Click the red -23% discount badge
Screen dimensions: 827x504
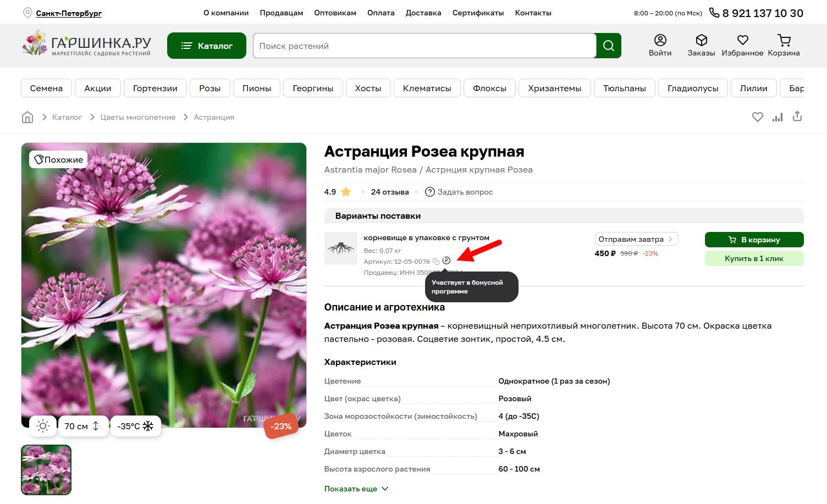coord(281,425)
